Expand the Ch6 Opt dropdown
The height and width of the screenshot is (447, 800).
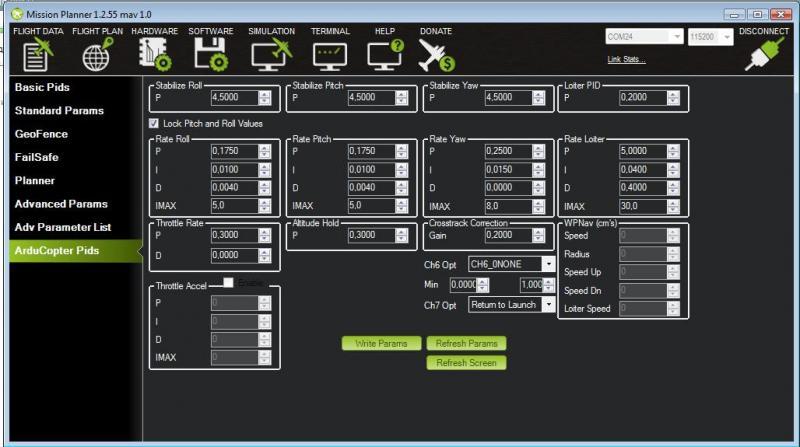pos(548,264)
